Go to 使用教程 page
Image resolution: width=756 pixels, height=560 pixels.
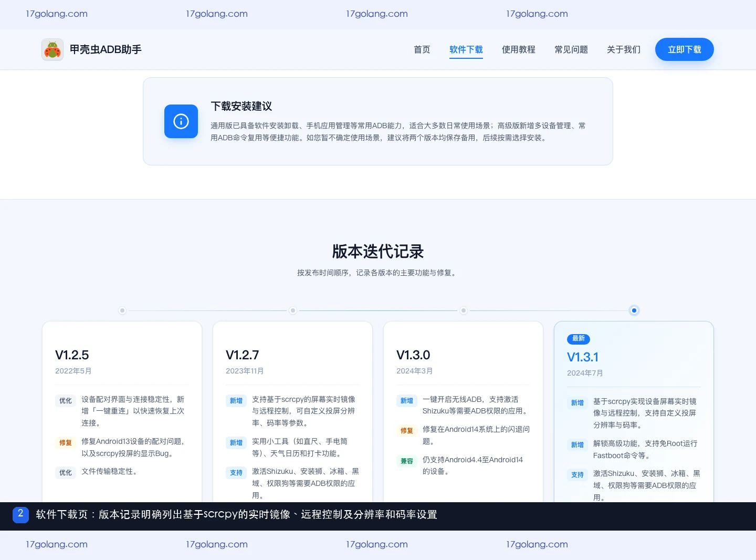[519, 49]
